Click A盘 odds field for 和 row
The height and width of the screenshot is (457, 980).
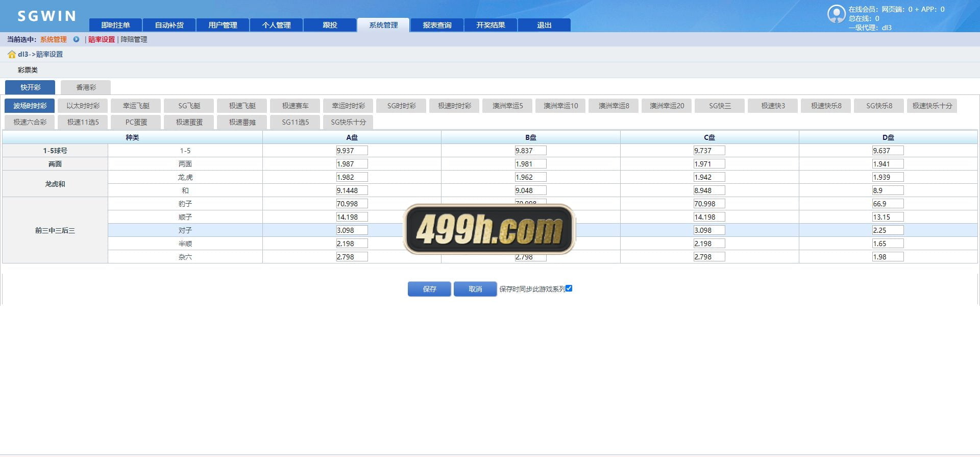[352, 190]
